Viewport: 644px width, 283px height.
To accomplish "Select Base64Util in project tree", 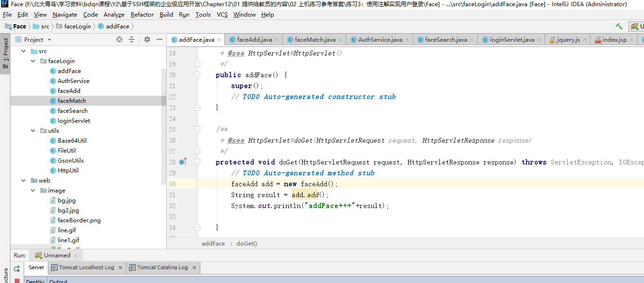I will pos(72,141).
